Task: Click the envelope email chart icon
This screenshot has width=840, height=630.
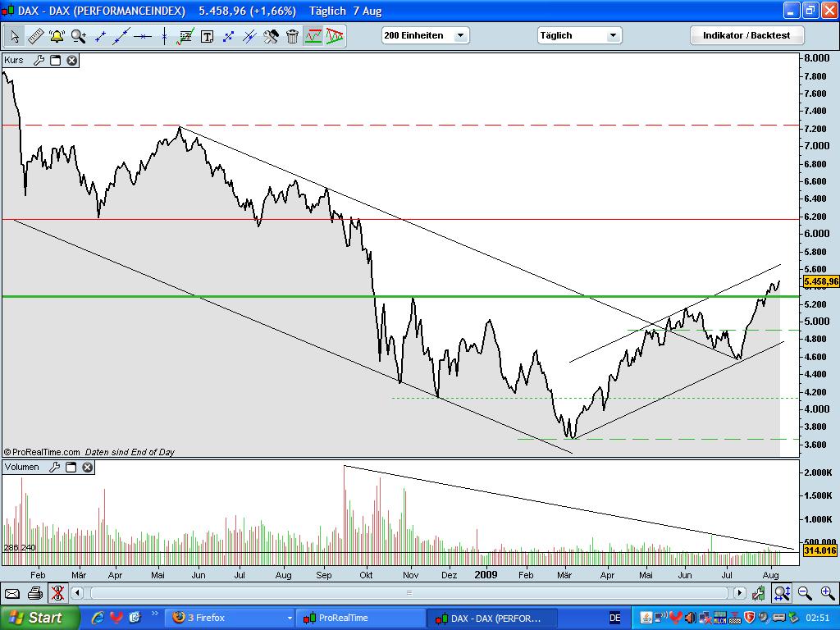Action: coord(11,594)
